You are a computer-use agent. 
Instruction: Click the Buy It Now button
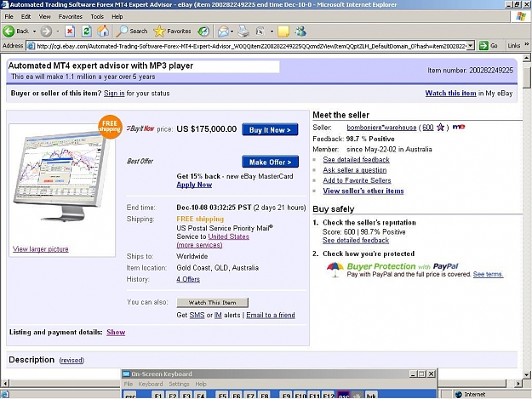[x=270, y=130]
